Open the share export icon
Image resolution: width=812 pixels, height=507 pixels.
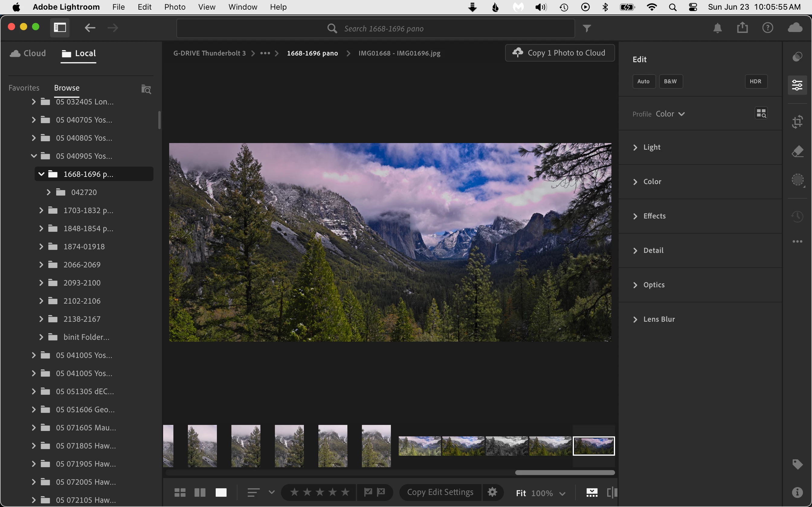742,27
